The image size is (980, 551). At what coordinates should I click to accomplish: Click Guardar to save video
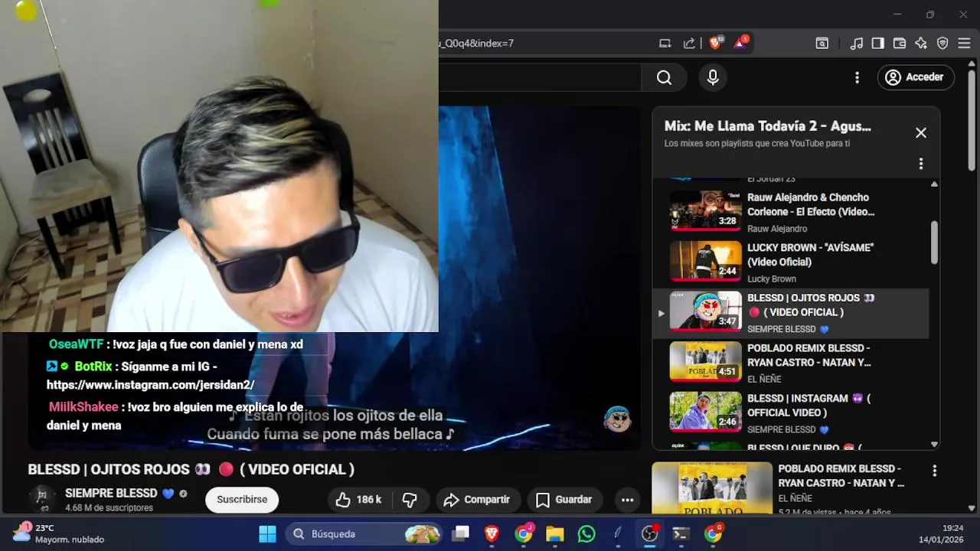(563, 500)
